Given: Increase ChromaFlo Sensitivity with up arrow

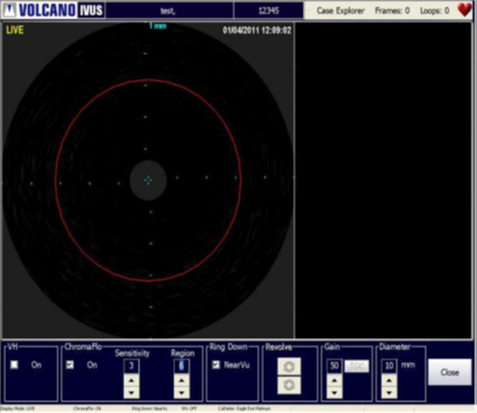Looking at the screenshot, I should [x=131, y=381].
